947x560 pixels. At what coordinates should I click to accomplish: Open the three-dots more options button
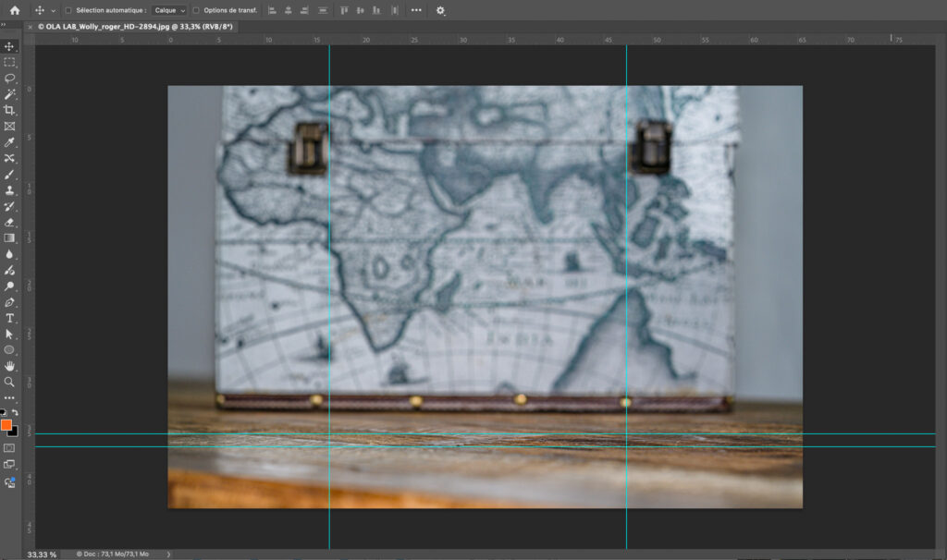pos(416,10)
